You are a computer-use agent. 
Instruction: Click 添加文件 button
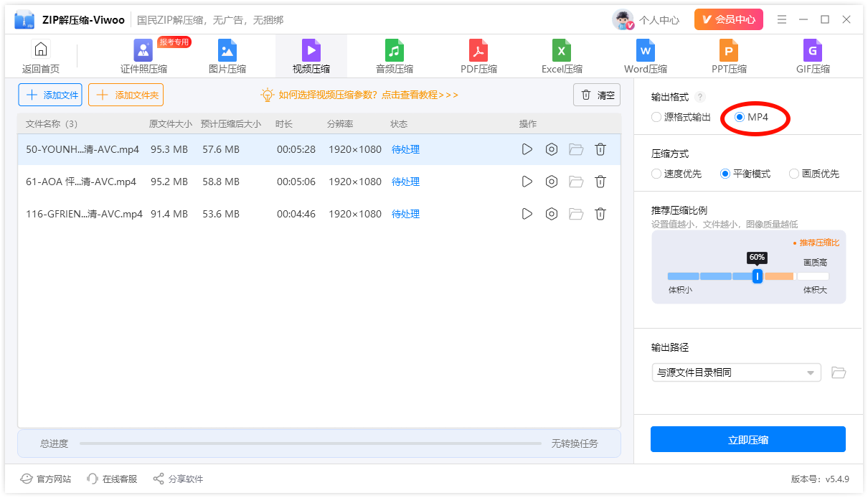click(x=50, y=95)
